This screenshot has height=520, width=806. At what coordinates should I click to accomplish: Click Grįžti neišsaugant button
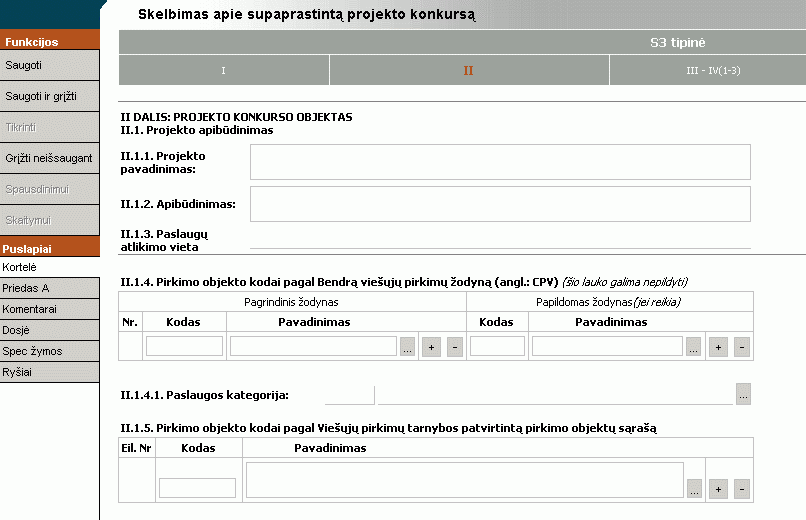49,158
